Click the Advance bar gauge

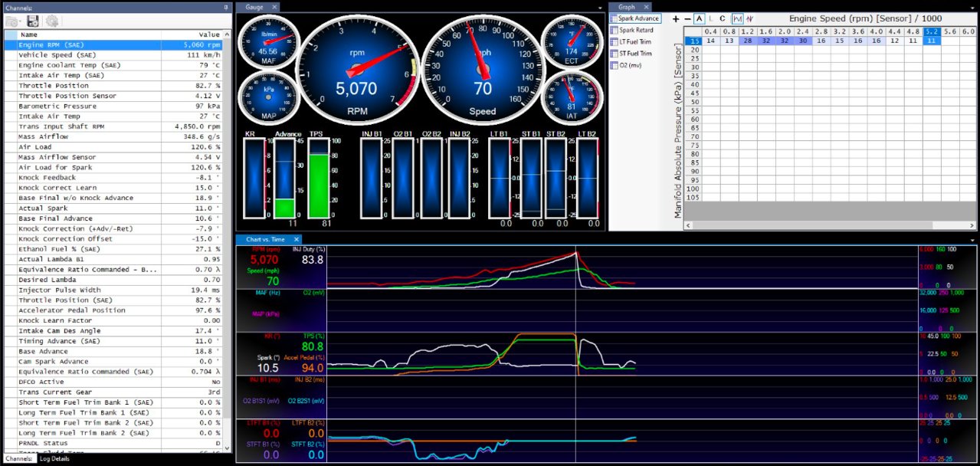(286, 178)
